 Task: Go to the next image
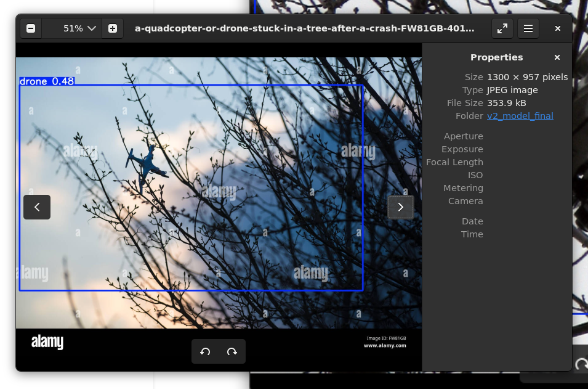coord(401,207)
